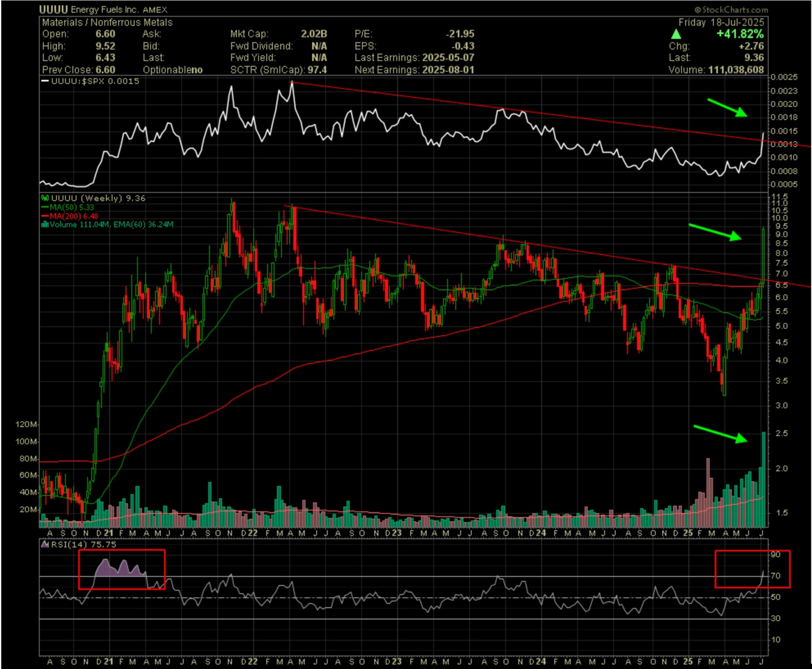Click the area icon beside RSI(14)
812x669 pixels.
click(46, 544)
